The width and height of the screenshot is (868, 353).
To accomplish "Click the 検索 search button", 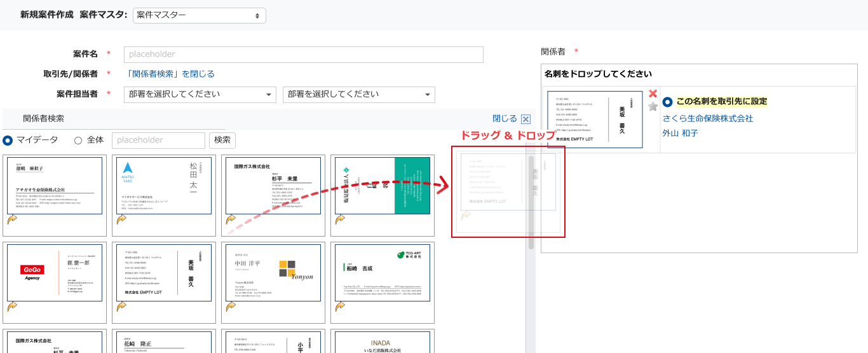I will tap(222, 140).
